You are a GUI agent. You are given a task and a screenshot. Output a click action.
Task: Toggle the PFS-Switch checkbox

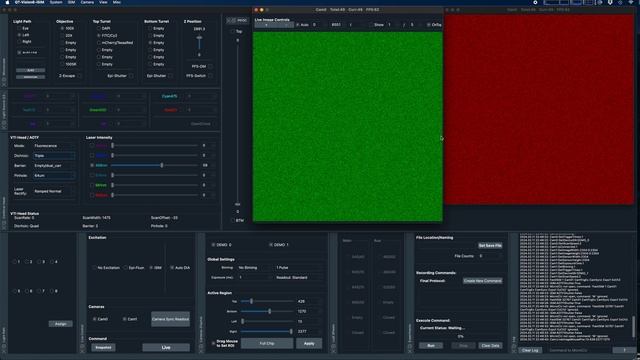(x=210, y=76)
